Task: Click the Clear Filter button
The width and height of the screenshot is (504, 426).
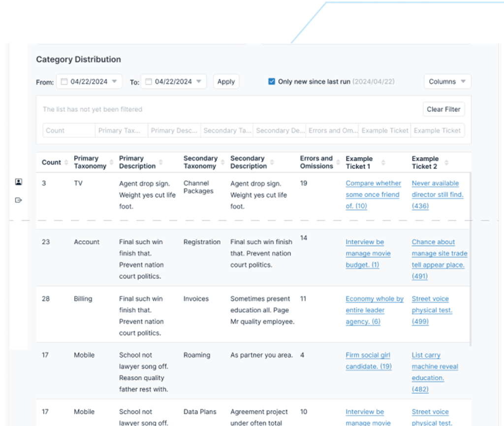Action: [443, 109]
